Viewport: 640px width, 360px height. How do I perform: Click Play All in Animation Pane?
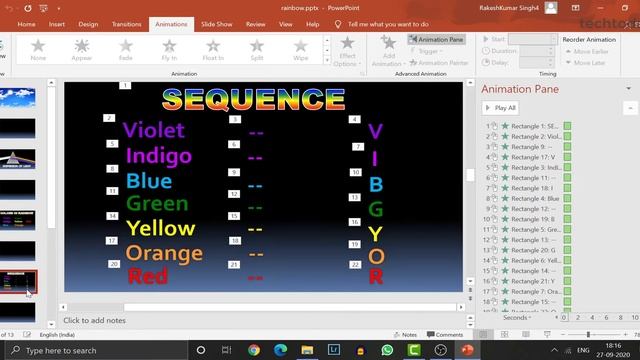point(500,108)
